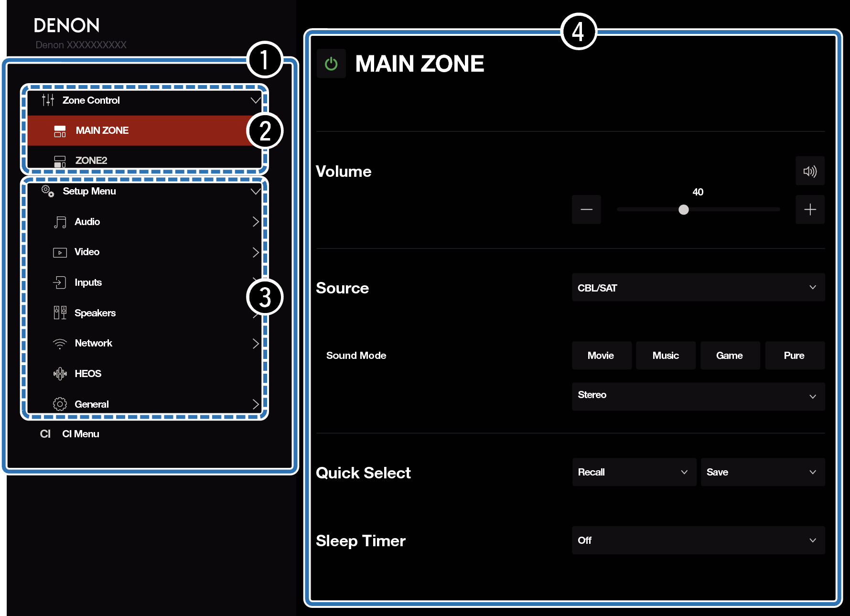Choose the Movie sound mode
This screenshot has height=616, width=850.
click(601, 356)
